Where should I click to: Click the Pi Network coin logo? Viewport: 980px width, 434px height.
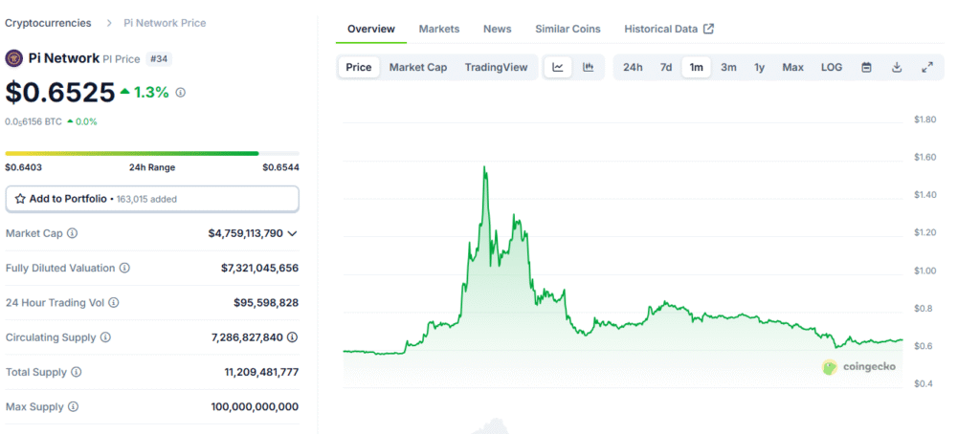13,58
